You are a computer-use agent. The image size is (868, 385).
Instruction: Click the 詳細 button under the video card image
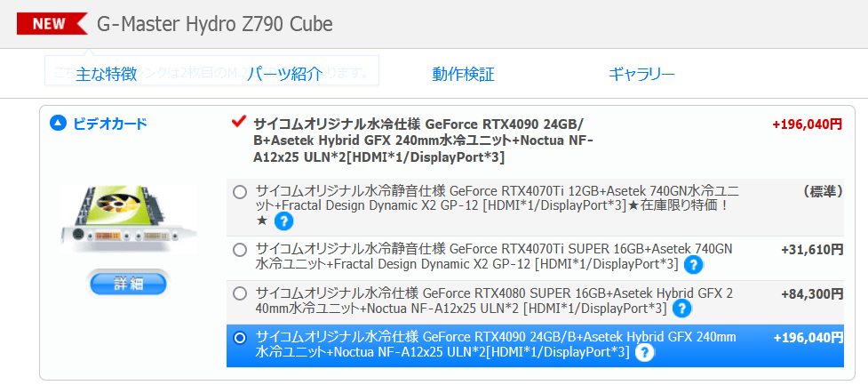(129, 285)
